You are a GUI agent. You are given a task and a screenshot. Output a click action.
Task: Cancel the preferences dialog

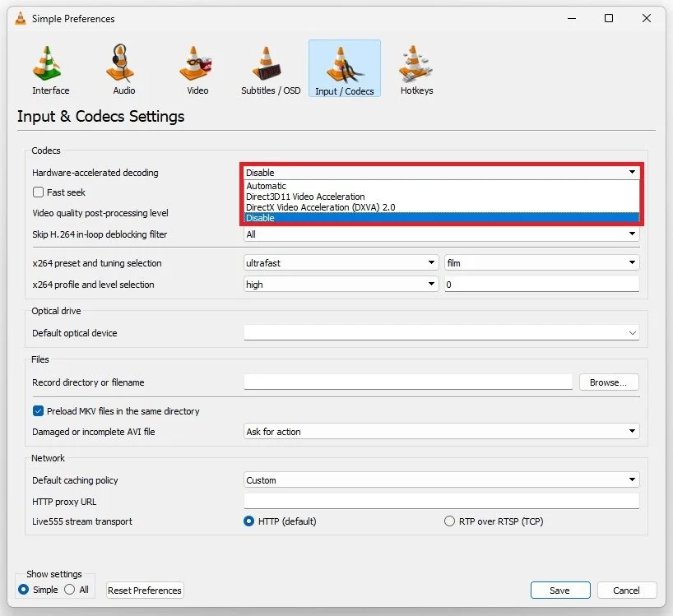pyautogui.click(x=627, y=591)
